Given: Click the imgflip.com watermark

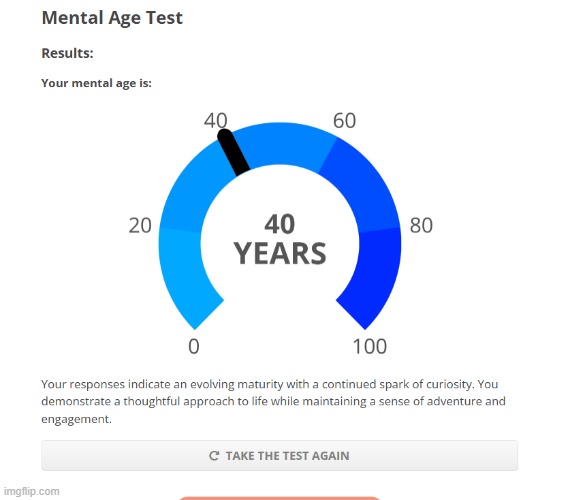Looking at the screenshot, I should [x=32, y=491].
